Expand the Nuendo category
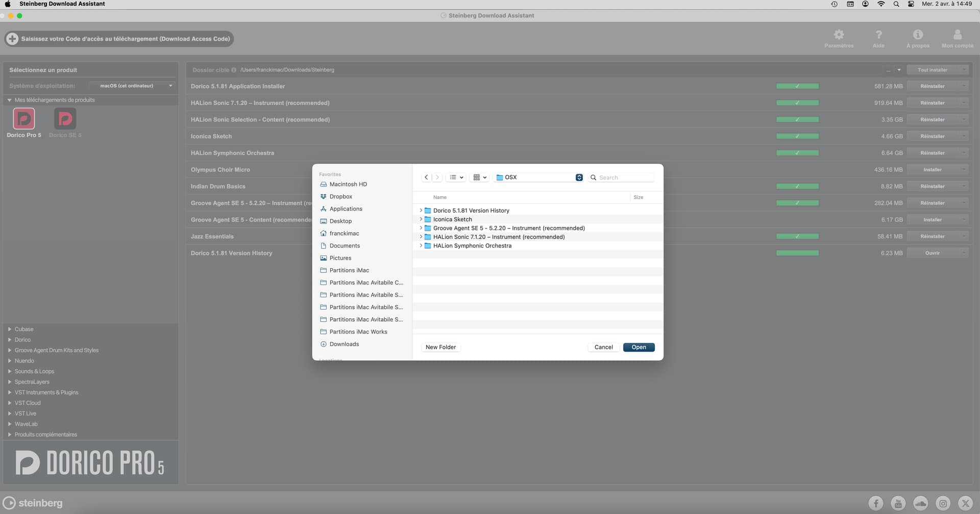The width and height of the screenshot is (980, 514). (10, 361)
